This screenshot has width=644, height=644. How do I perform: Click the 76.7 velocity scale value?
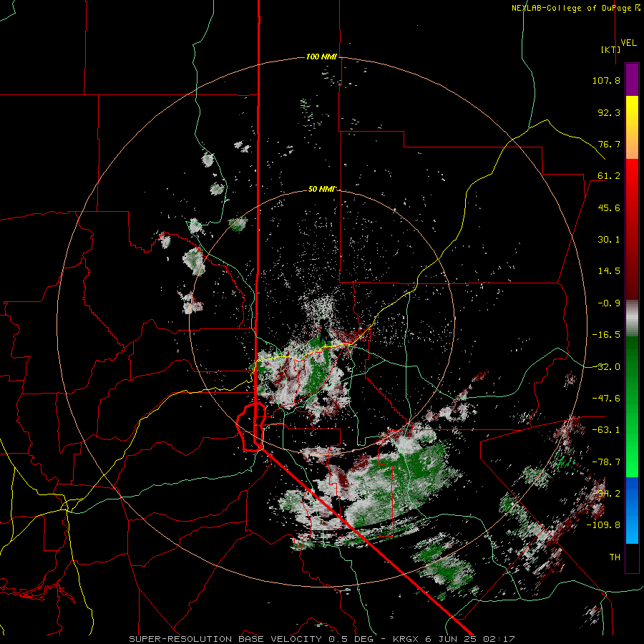(609, 144)
